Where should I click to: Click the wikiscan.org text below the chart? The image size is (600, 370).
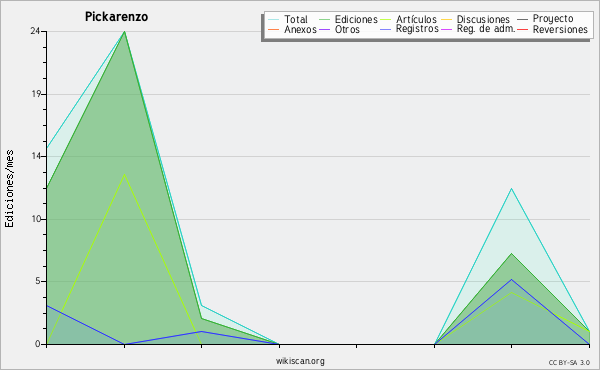[300, 361]
